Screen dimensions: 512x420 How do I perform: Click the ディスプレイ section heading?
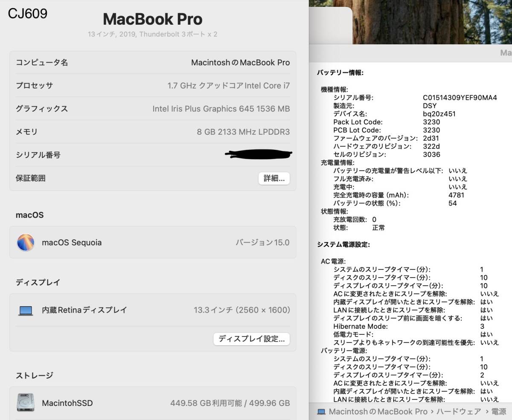tap(38, 282)
